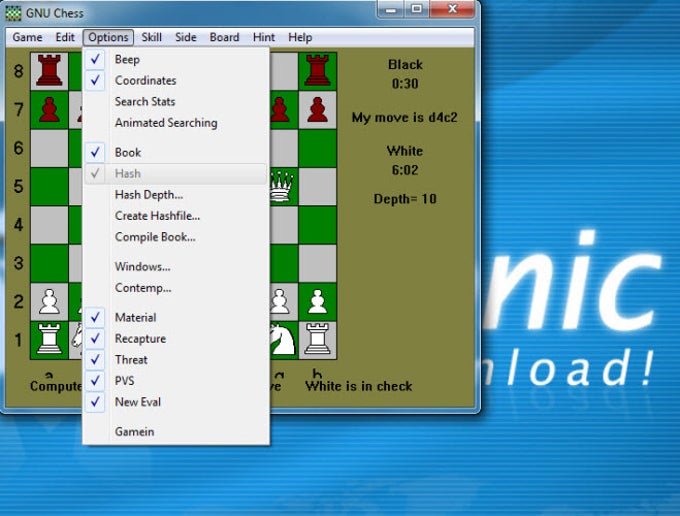Click the rank 8 coordinate label
The image size is (680, 516).
[x=18, y=71]
